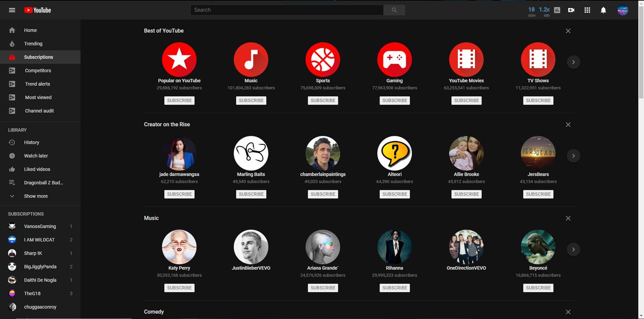Image resolution: width=644 pixels, height=319 pixels.
Task: Click the vidIQ 18 views stat
Action: click(x=532, y=11)
